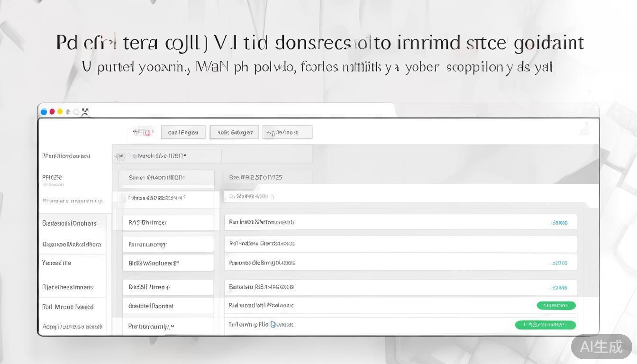
Task: Click the AI生成 watermark badge
Action: tap(601, 346)
